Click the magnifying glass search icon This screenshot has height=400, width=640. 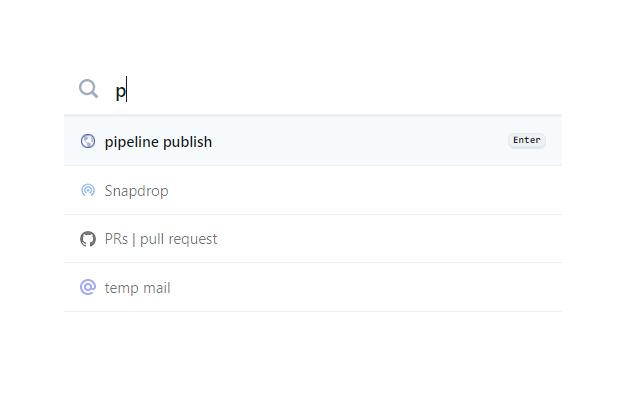click(x=89, y=89)
